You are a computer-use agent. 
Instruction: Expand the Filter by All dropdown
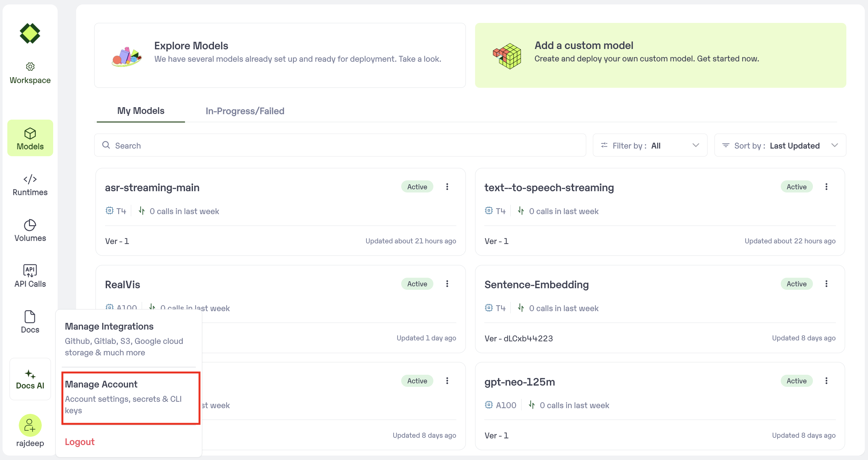(x=650, y=145)
